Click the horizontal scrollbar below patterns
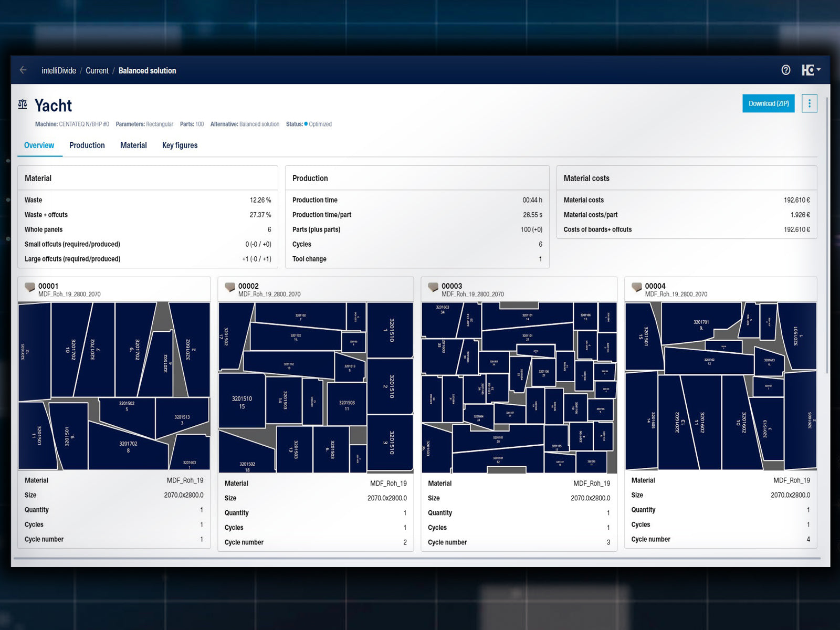This screenshot has height=630, width=840. pyautogui.click(x=417, y=559)
